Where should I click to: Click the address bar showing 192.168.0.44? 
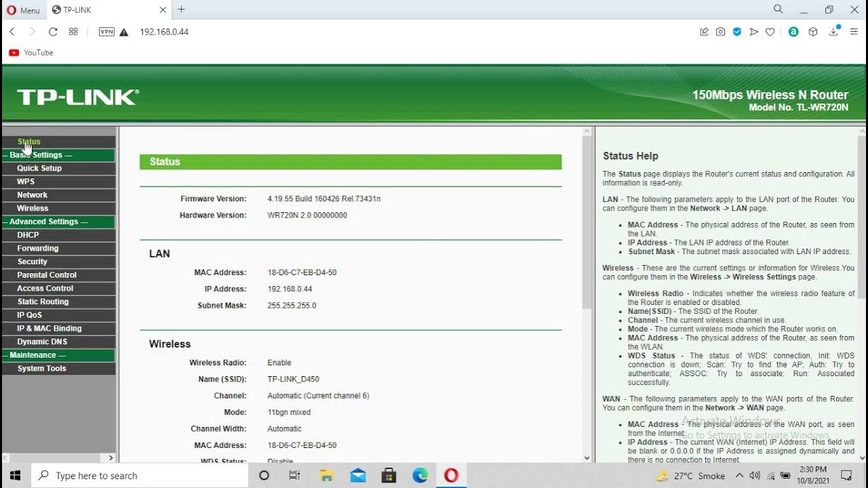[x=164, y=32]
